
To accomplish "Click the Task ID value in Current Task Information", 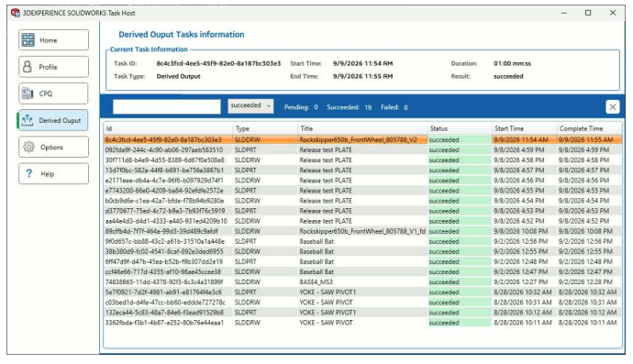I will tap(218, 63).
